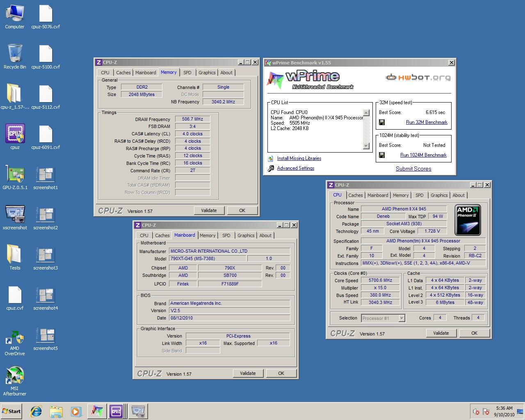Open the screenshot4 image file

[46, 298]
